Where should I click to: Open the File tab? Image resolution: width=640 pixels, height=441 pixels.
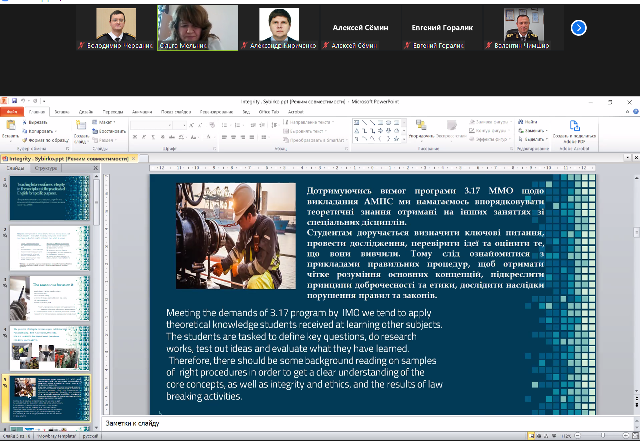[x=12, y=112]
